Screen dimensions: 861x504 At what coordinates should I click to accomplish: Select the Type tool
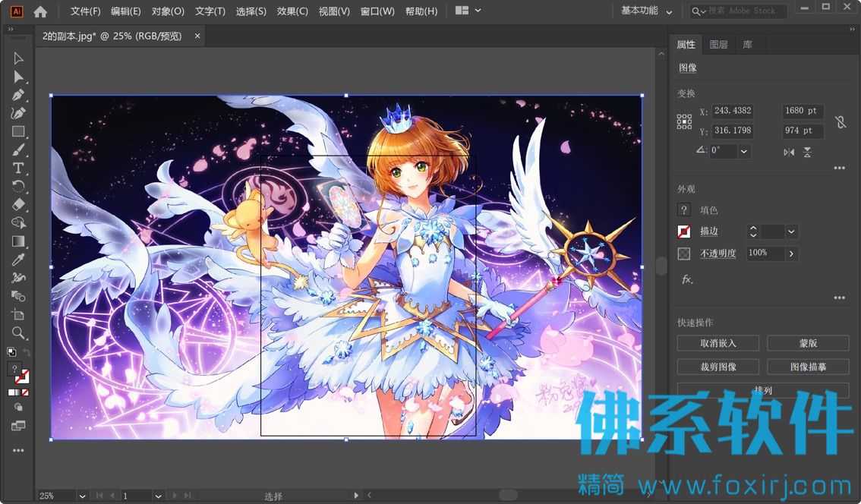pyautogui.click(x=18, y=168)
